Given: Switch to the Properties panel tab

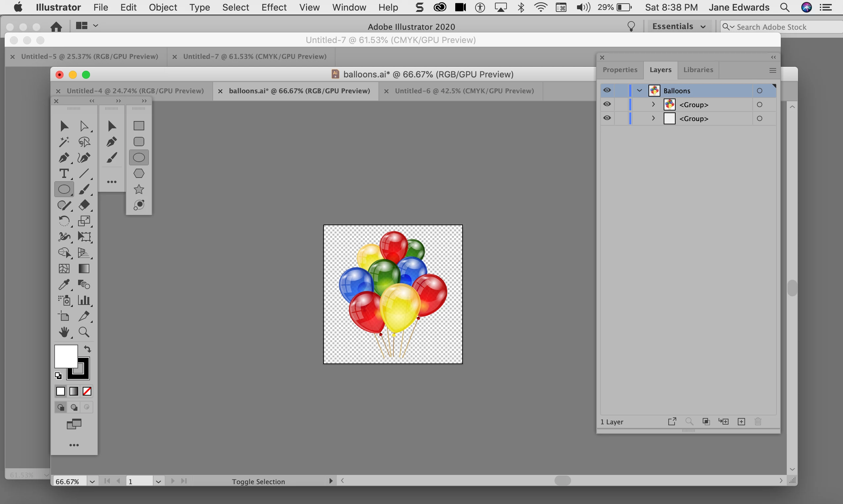Looking at the screenshot, I should pyautogui.click(x=620, y=70).
